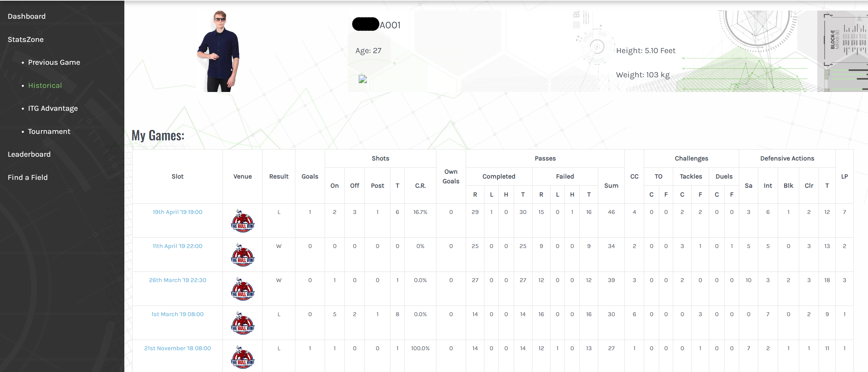Click The Bull Ring logo in 26th March row
This screenshot has height=372, width=868.
pos(243,289)
